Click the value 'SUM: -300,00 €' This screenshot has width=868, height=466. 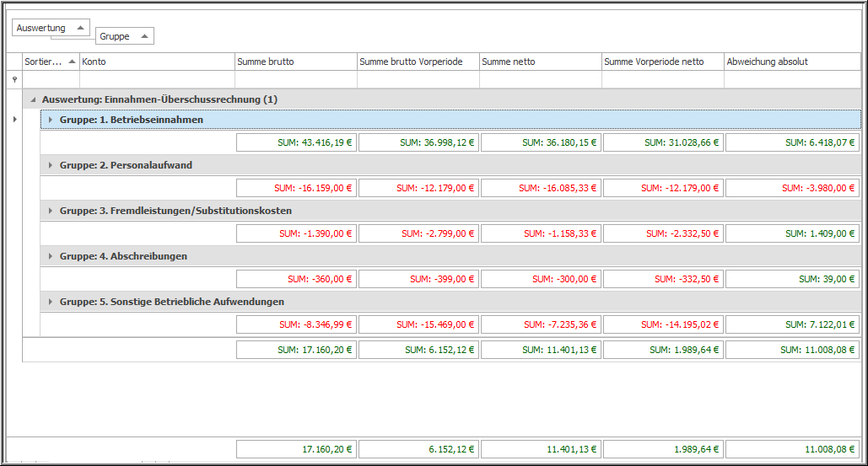(x=564, y=279)
